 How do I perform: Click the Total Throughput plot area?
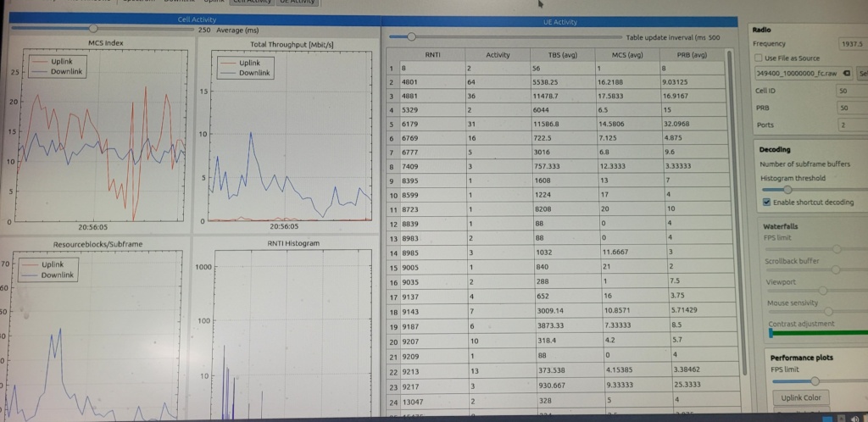pos(291,136)
